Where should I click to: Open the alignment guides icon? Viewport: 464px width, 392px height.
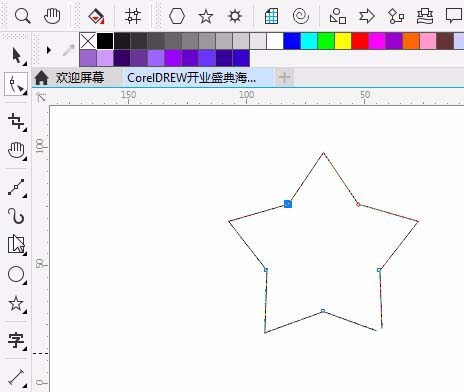(x=133, y=16)
